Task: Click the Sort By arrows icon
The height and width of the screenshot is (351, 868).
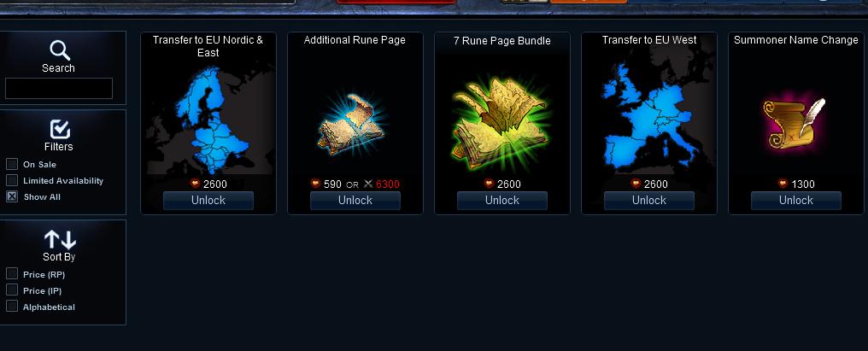Action: coord(60,240)
